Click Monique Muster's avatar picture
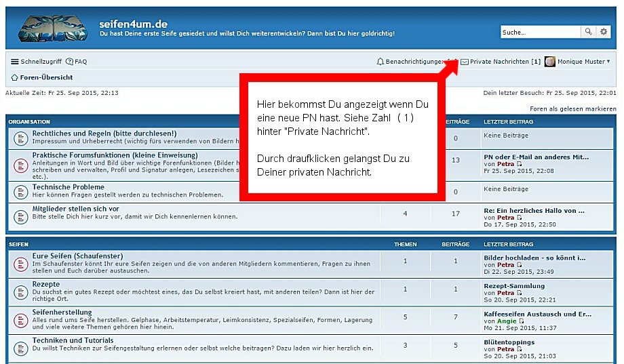This screenshot has height=364, width=624. (x=550, y=62)
